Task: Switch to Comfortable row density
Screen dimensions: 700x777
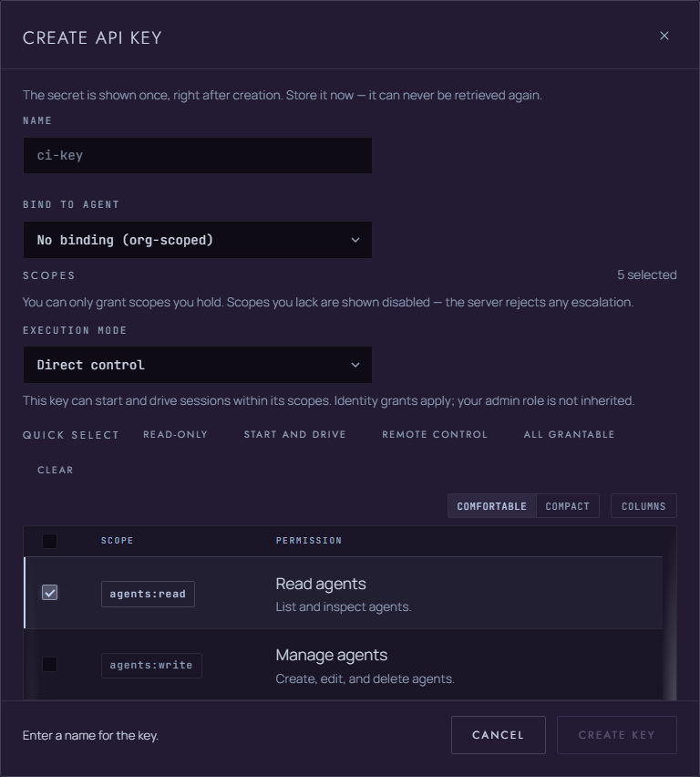Action: tap(491, 506)
